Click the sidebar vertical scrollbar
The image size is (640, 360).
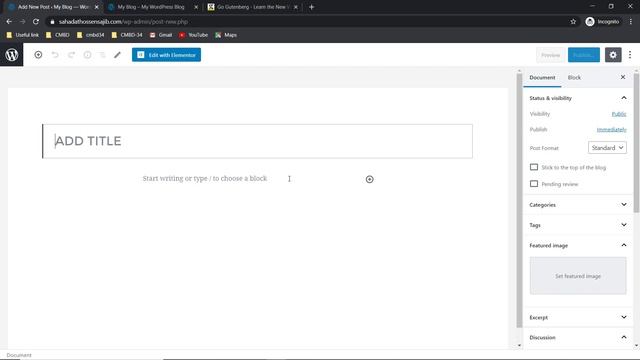click(x=636, y=143)
